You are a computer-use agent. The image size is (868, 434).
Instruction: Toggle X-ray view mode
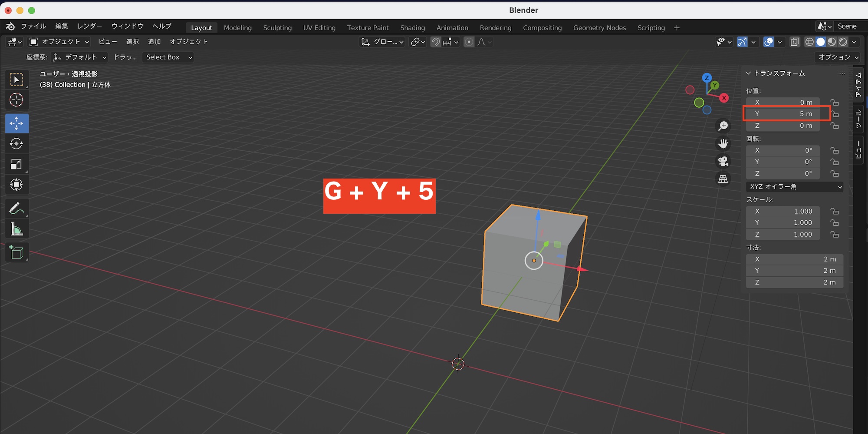pos(795,42)
